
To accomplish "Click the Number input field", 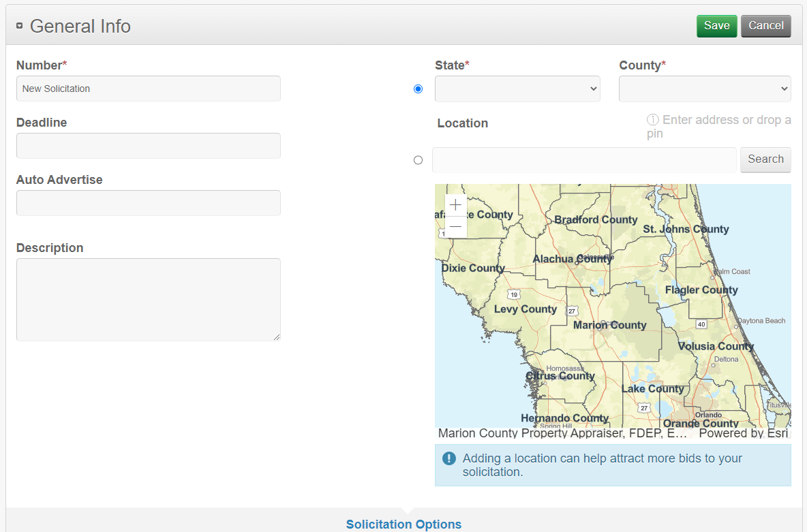I will (x=148, y=89).
